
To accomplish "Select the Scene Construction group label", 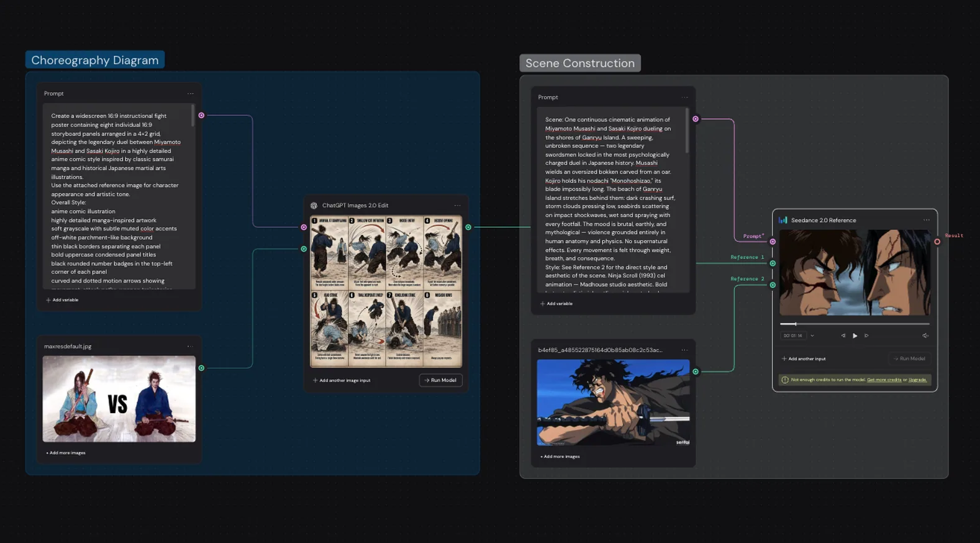I will point(580,63).
